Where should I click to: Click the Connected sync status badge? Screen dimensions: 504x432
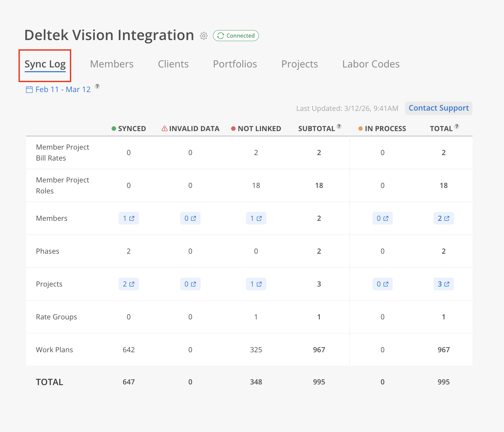(236, 36)
